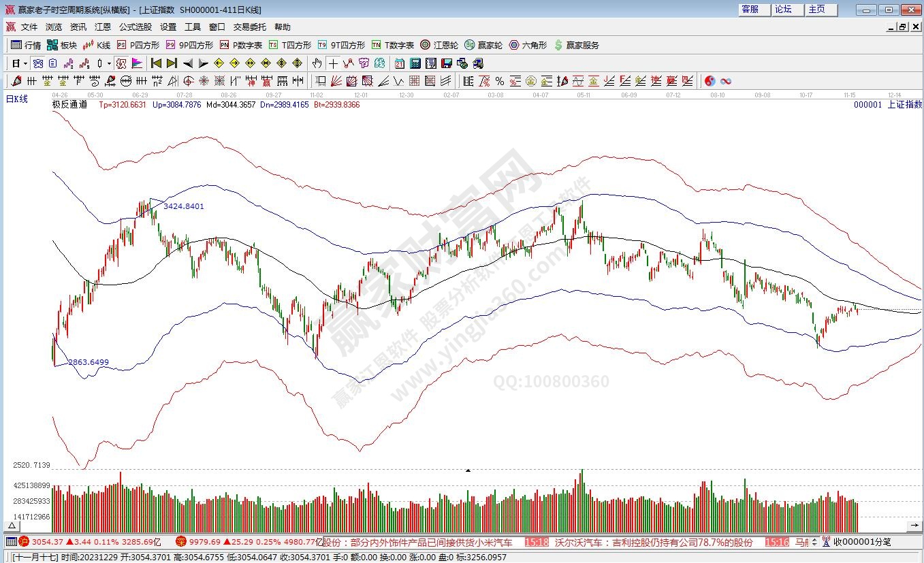924x563 pixels.
Task: Launch the 江恩轮 Gann wheel tool
Action: 439,45
